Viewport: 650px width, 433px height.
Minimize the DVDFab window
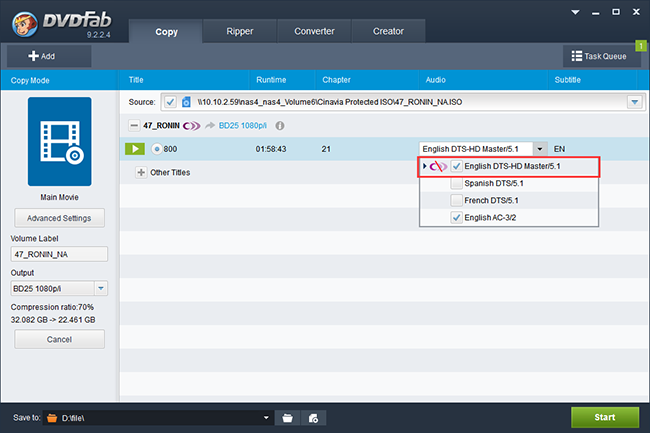click(x=596, y=13)
